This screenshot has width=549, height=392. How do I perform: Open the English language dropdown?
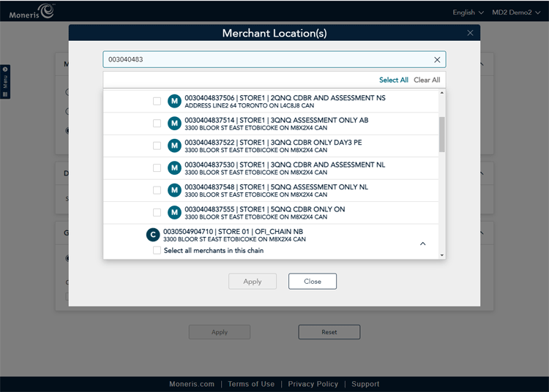(468, 12)
